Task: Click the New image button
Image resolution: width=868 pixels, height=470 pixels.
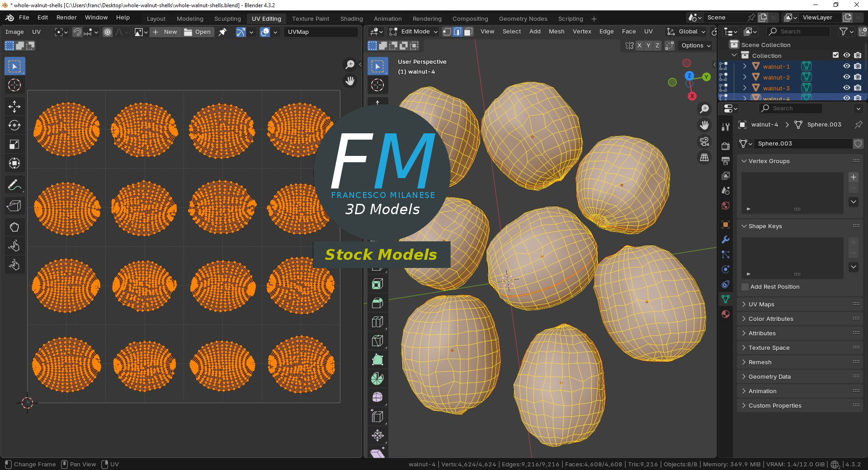Action: pos(165,32)
